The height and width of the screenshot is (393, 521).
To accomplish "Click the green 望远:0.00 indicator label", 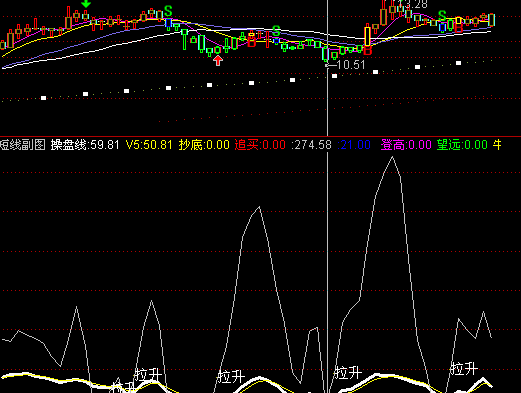I will [462, 145].
